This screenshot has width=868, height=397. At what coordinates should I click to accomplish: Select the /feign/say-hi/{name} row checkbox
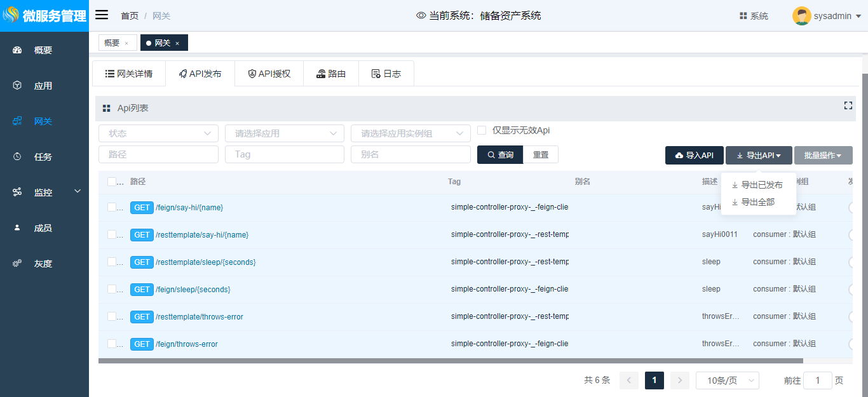tap(112, 207)
